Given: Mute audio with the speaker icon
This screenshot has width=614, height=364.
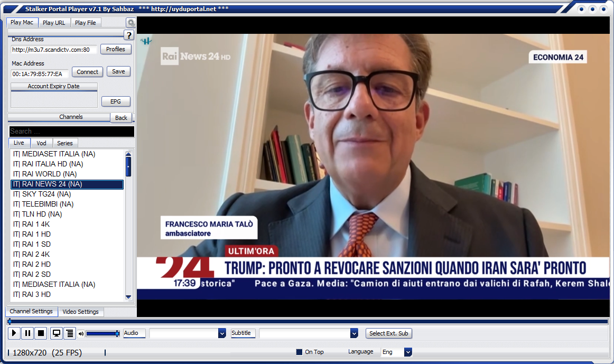Looking at the screenshot, I should pos(81,334).
